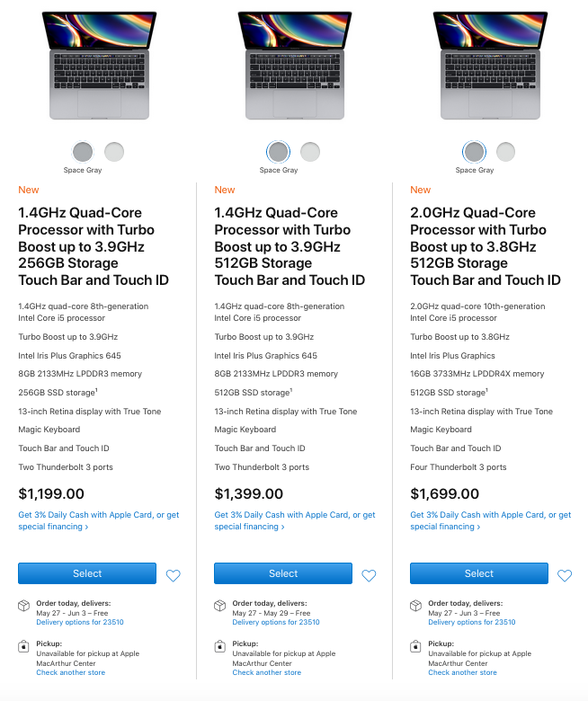The width and height of the screenshot is (588, 701).
Task: Pick Space Gray swatch for 2.0GHz model
Action: 474,151
